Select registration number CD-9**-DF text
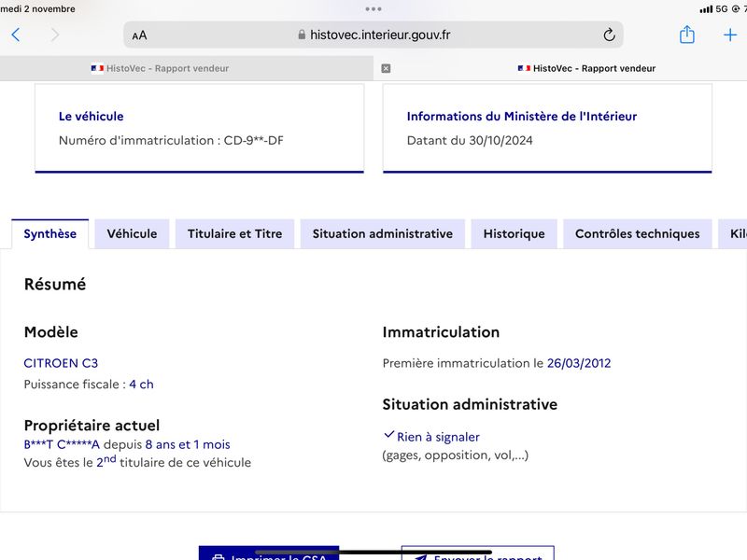The width and height of the screenshot is (747, 560). [x=253, y=141]
